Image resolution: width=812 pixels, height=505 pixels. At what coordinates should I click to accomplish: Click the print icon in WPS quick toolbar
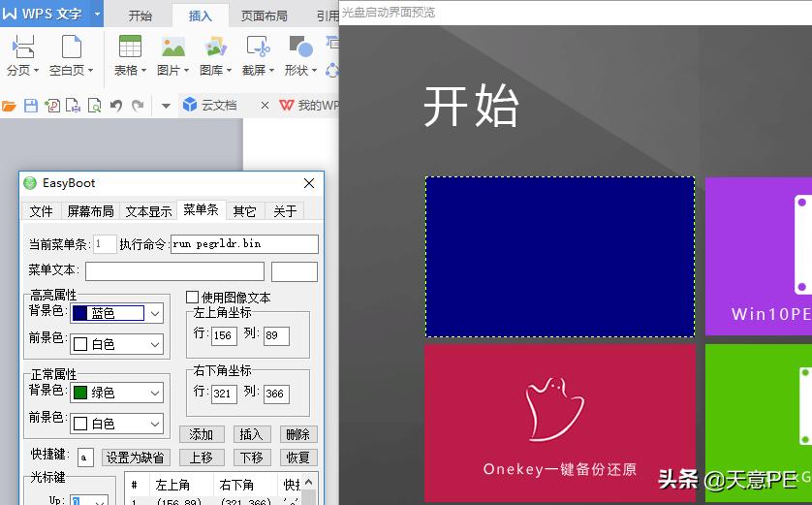(x=73, y=106)
